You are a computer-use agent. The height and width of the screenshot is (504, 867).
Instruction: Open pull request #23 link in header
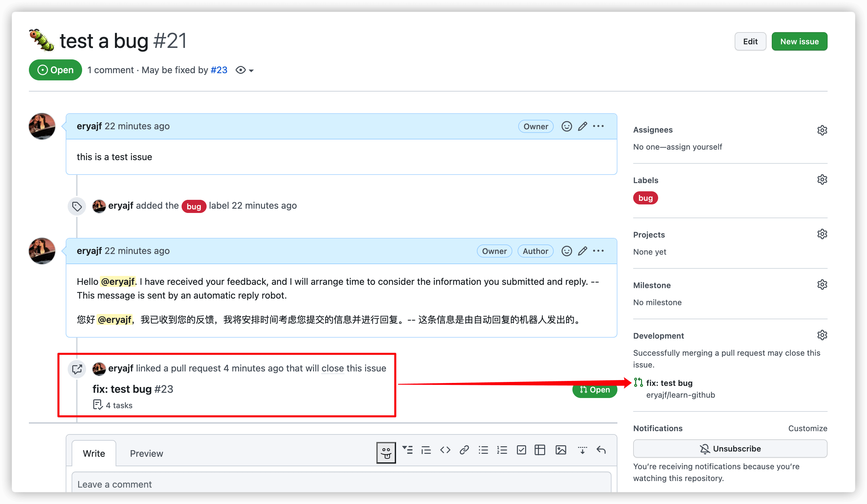[x=219, y=70]
